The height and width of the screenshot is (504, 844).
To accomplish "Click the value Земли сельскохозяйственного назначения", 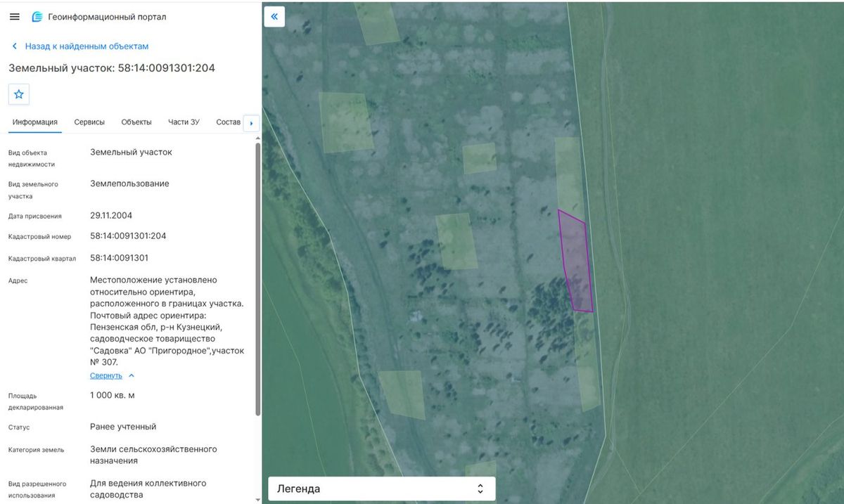I will tap(153, 455).
